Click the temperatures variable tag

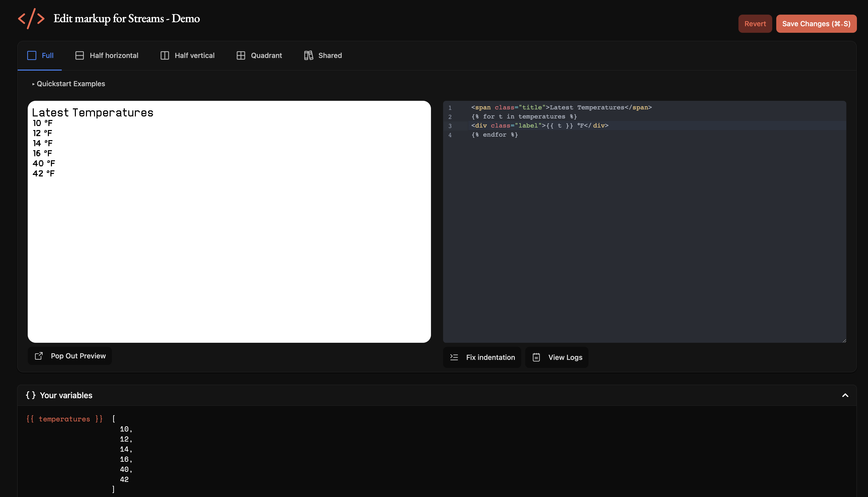(x=65, y=419)
